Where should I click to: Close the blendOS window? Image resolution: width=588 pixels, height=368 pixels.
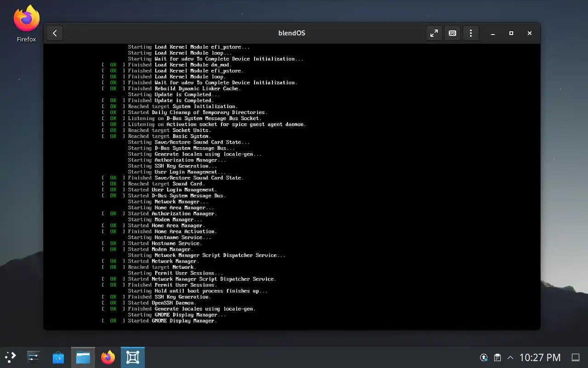530,33
